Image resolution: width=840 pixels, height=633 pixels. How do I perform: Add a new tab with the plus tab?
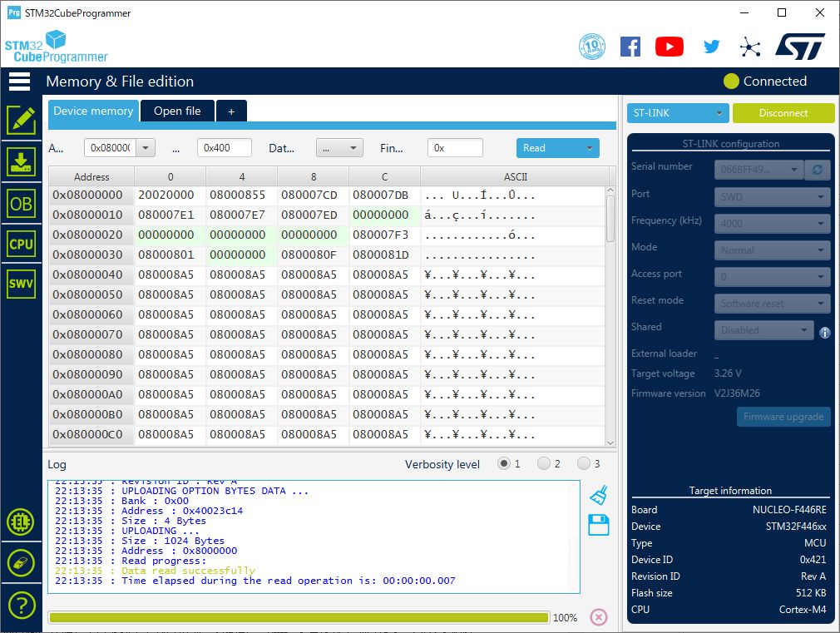pyautogui.click(x=231, y=111)
